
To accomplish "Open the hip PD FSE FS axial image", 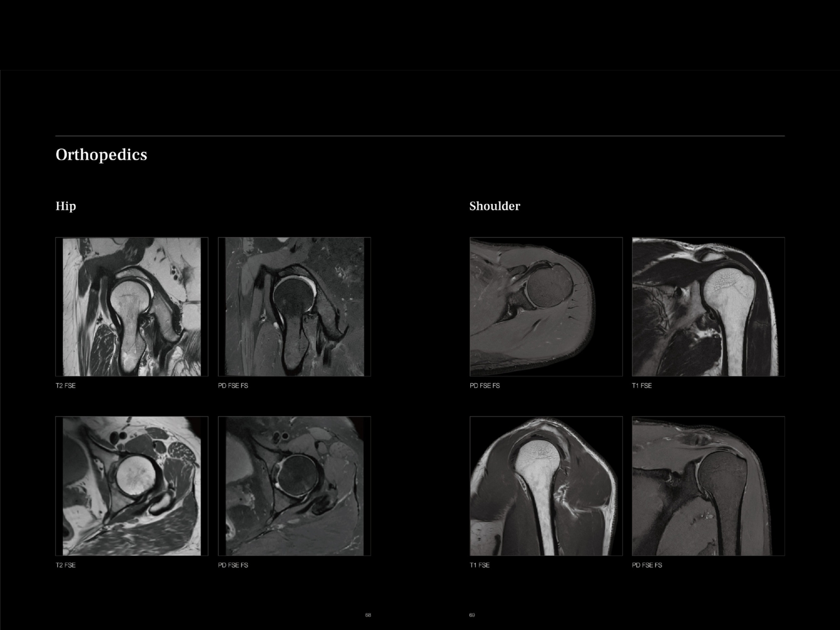I will (x=294, y=486).
